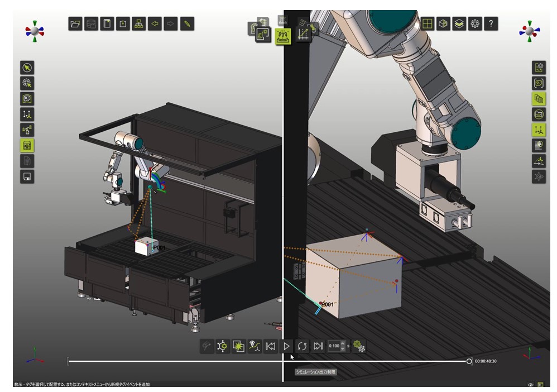
Task: Click the grey forward arrow
Action: (x=171, y=24)
